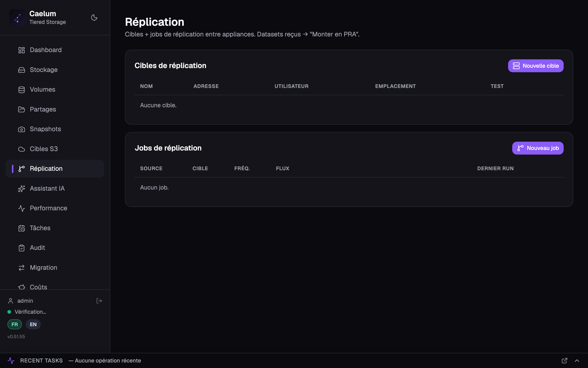Image resolution: width=588 pixels, height=368 pixels.
Task: Open Volumes section
Action: pos(55,89)
